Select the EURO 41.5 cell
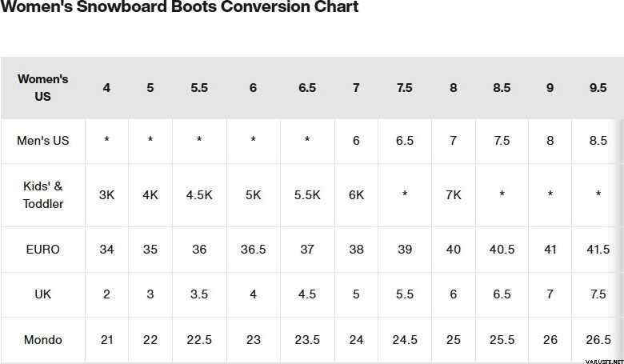 pos(598,250)
